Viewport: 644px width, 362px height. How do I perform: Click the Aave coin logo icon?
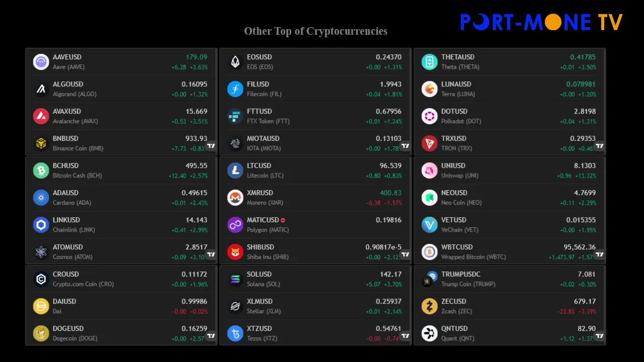click(41, 62)
